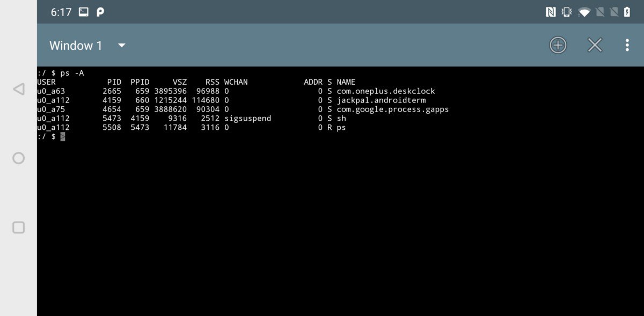This screenshot has height=316, width=644.
Task: Click RSS value 114680
Action: tap(206, 100)
